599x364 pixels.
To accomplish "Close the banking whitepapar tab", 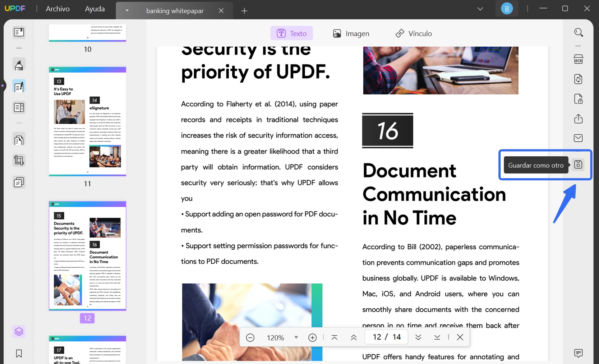I will pos(221,11).
